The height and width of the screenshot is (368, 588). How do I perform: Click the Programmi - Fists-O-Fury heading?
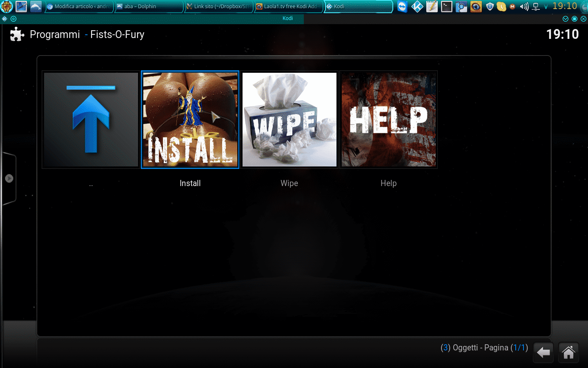(x=87, y=34)
